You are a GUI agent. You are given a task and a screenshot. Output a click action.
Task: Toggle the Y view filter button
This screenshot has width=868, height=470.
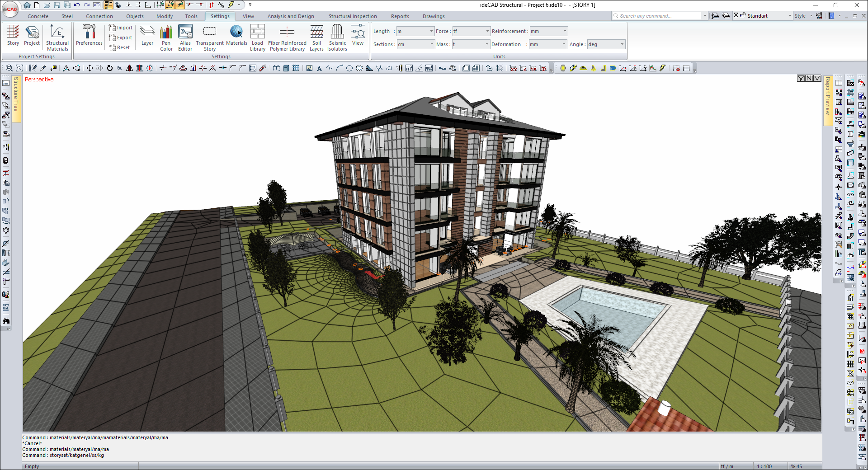point(801,79)
